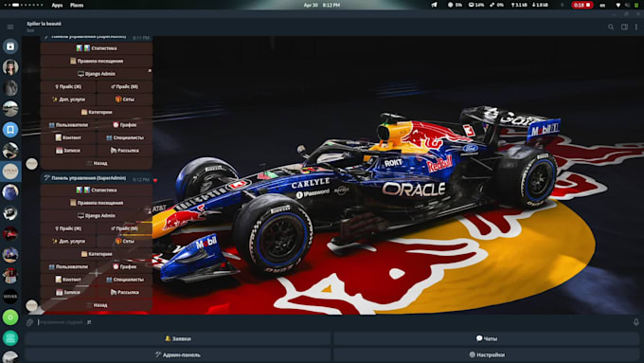Open the green battery tray icon
Viewport: 644px width, 363px height.
pos(636,5)
